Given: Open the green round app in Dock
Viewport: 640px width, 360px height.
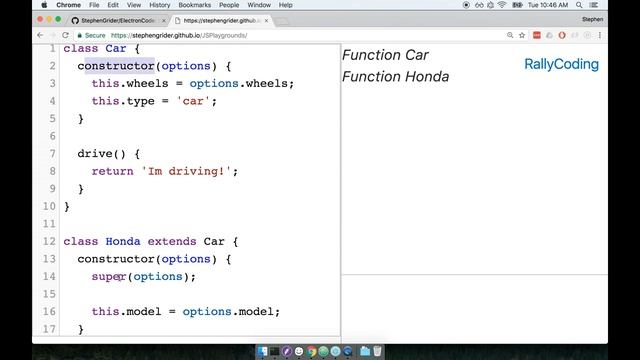Looking at the screenshot, I should tap(323, 351).
